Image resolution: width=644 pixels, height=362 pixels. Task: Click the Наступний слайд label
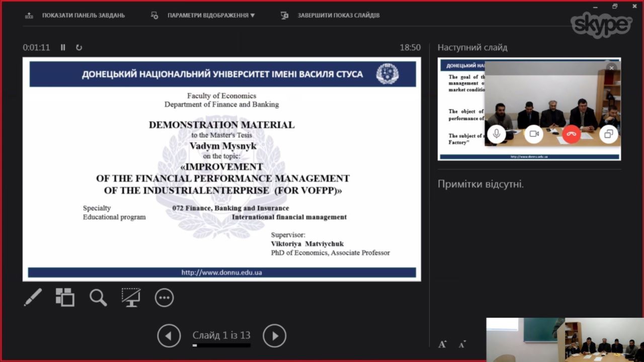472,48
